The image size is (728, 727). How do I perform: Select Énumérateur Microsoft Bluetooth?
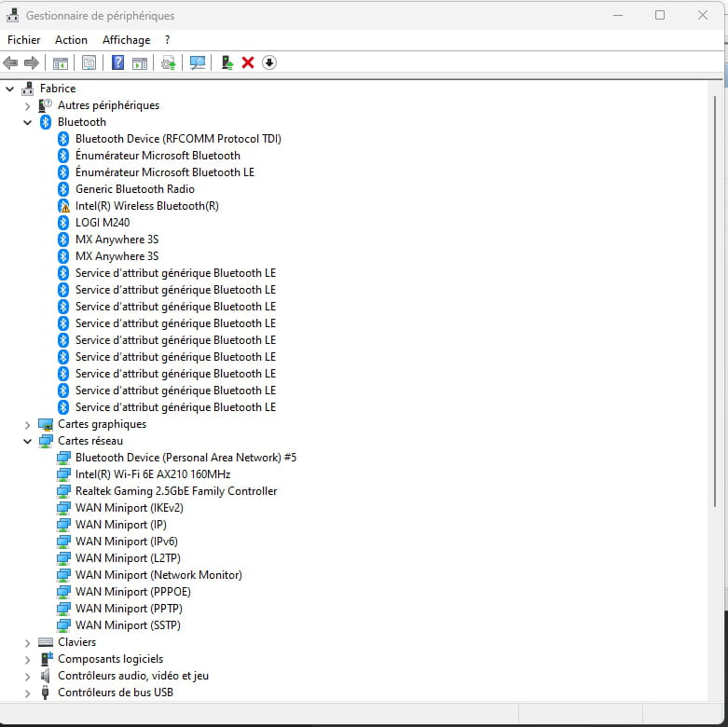tap(158, 156)
